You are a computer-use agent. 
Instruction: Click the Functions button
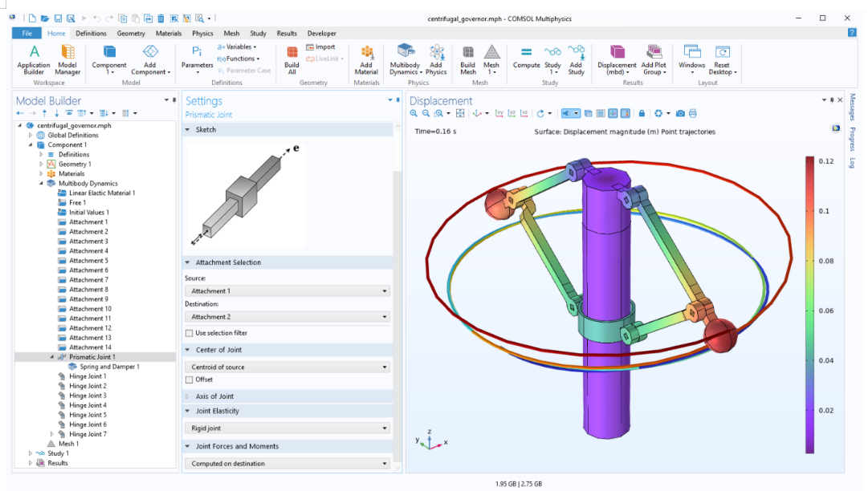[238, 59]
